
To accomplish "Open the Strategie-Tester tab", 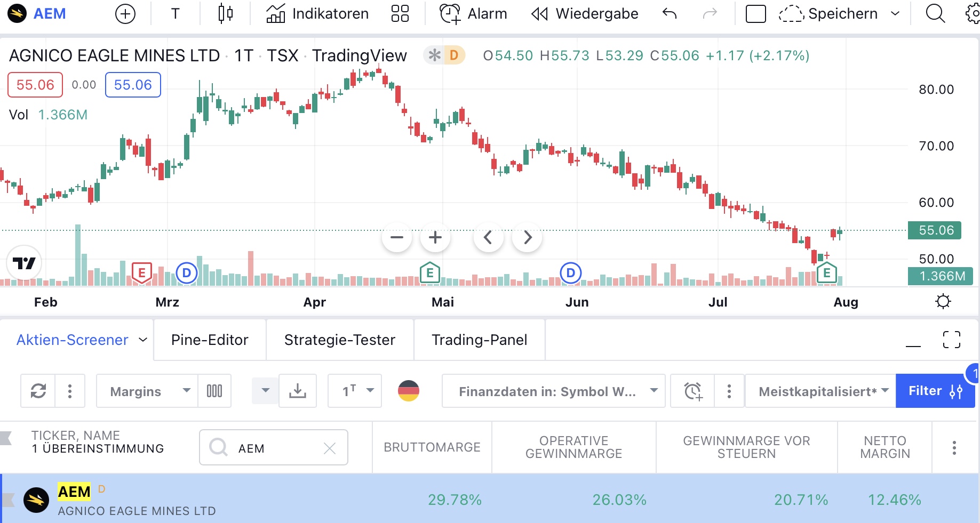I will point(340,340).
